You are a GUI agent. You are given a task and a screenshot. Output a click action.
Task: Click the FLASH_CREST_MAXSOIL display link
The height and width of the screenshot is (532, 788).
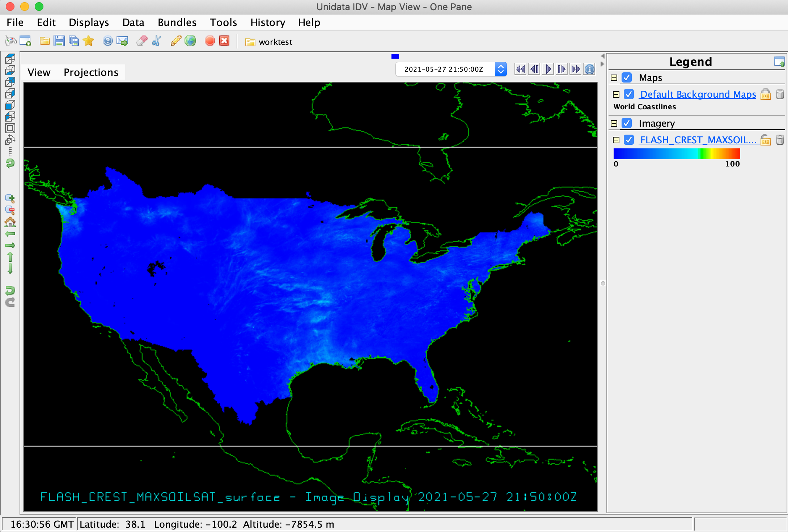click(698, 140)
